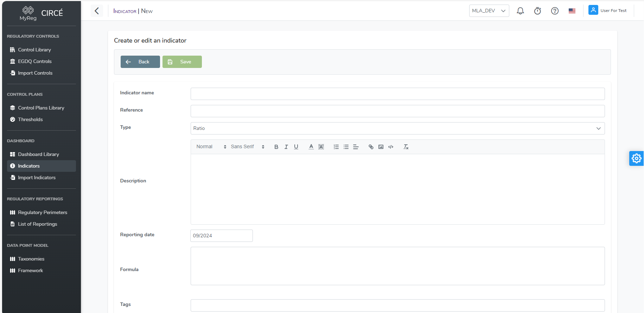
Task: Toggle underline formatting
Action: (296, 147)
